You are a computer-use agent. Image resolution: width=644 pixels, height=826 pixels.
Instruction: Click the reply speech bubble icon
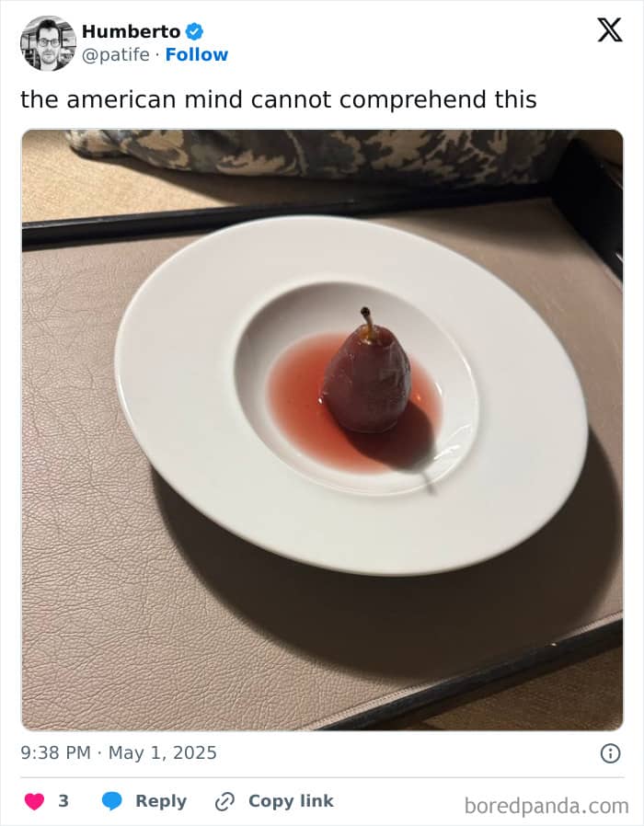tap(111, 801)
